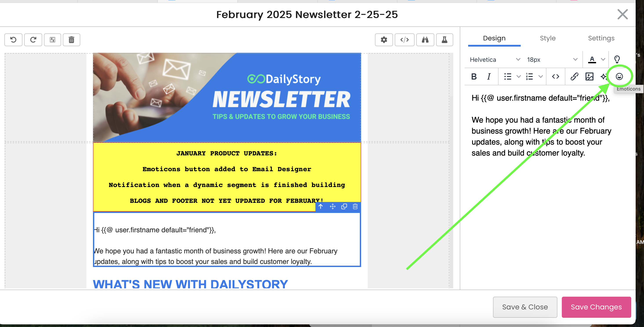Viewport: 644px width, 327px height.
Task: Click the greeting line in the side editor
Action: [x=540, y=98]
